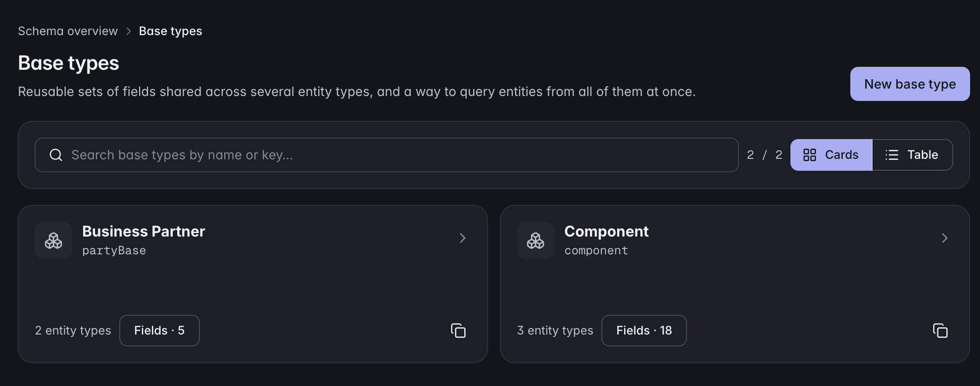Viewport: 980px width, 386px height.
Task: Click the grid icon beside Cards
Action: pyautogui.click(x=810, y=155)
